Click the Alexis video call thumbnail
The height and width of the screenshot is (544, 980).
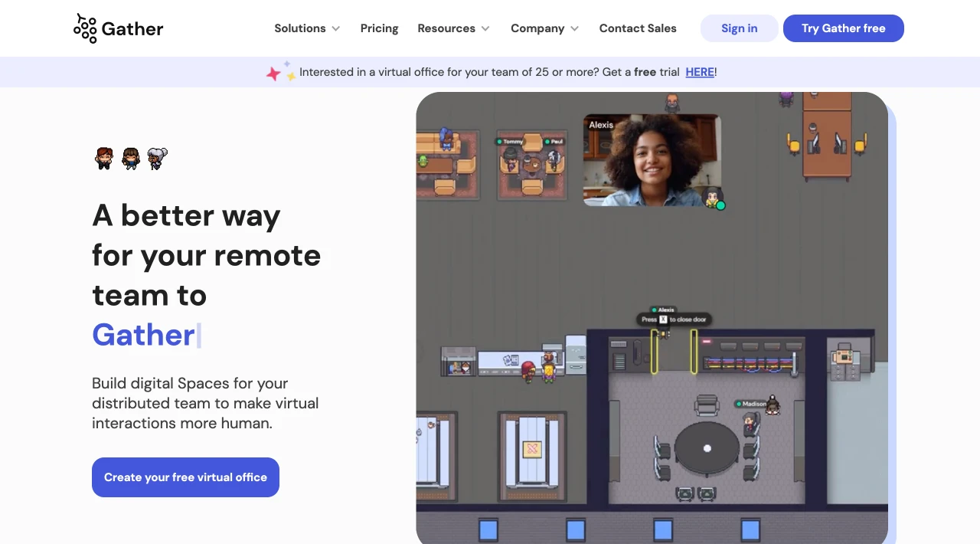(652, 160)
